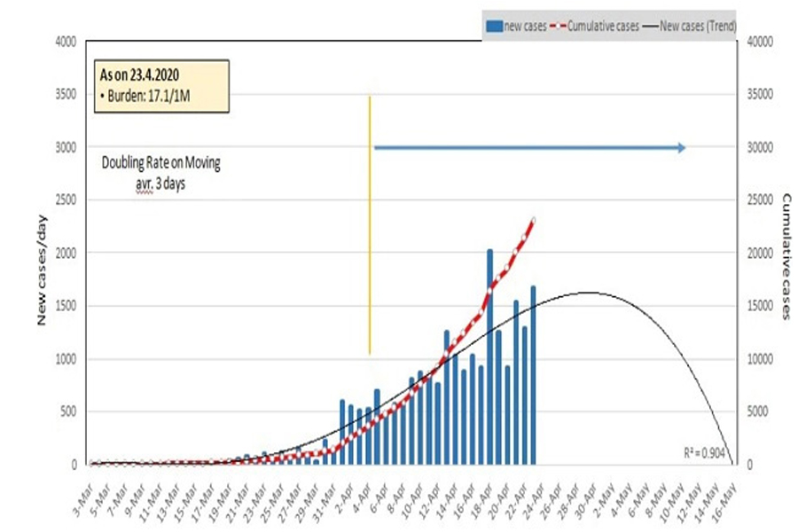This screenshot has height=532, width=798.
Task: Select the 'Burden: 17.1/1M' bullet text
Action: pos(151,95)
